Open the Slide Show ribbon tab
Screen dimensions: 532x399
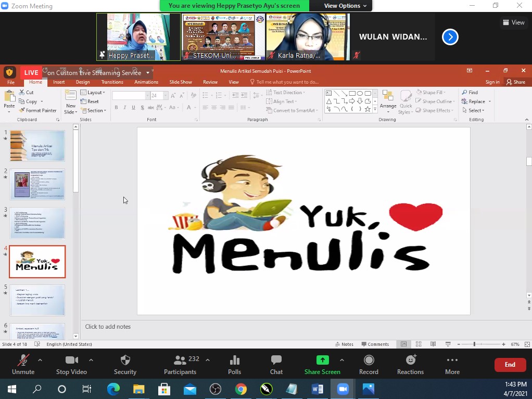[181, 82]
